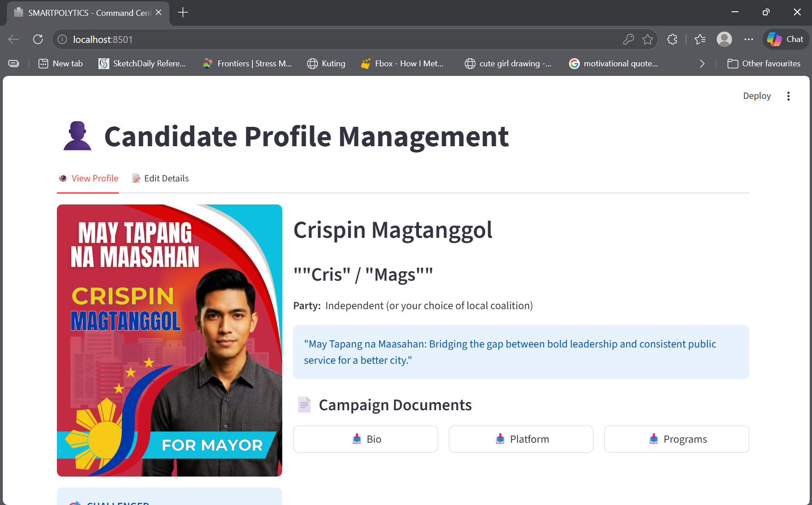Switch to the Edit Details tab
This screenshot has height=505, width=812.
[166, 178]
